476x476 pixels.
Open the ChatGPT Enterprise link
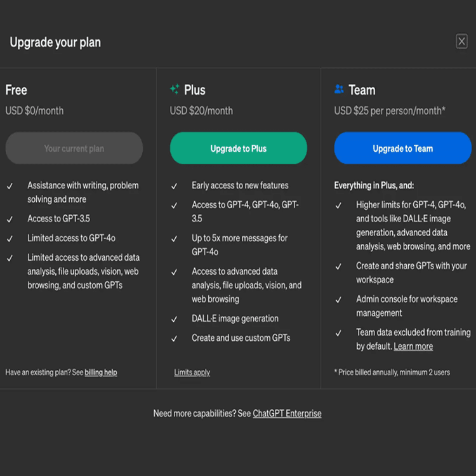pos(287,414)
